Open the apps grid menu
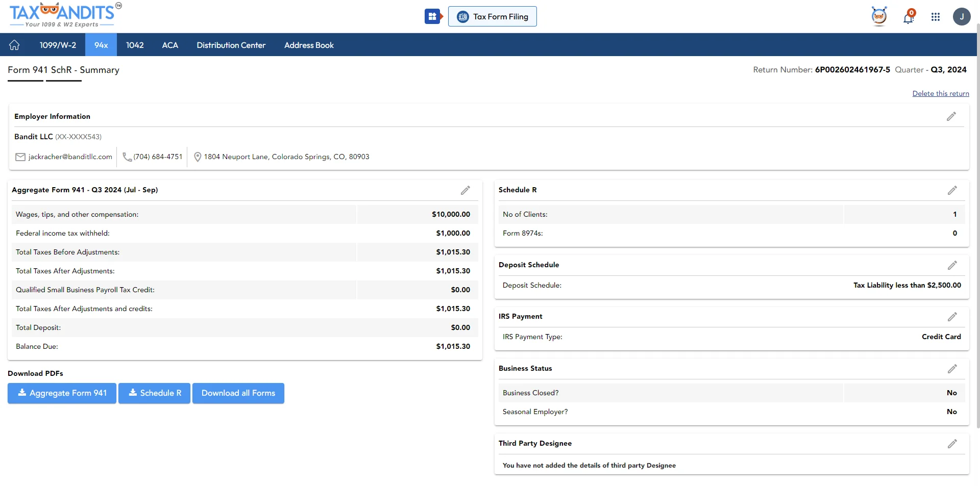 [x=936, y=17]
